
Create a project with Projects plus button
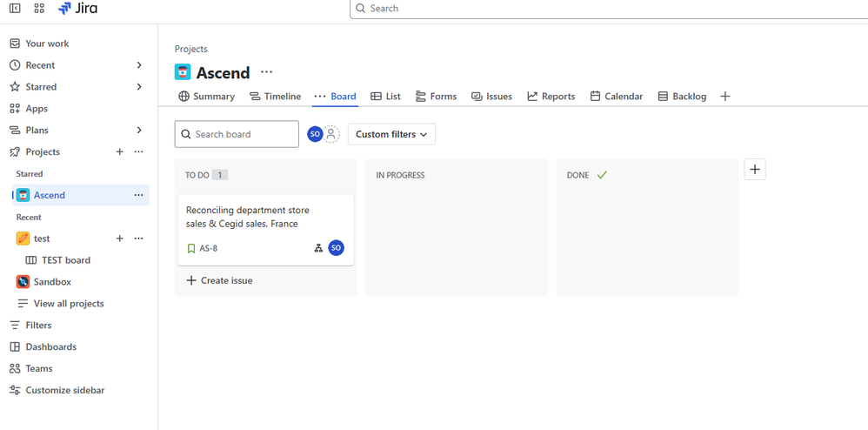tap(119, 151)
